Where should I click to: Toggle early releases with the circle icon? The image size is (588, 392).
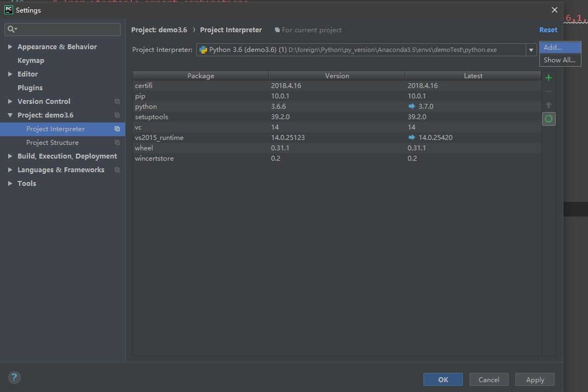tap(549, 119)
